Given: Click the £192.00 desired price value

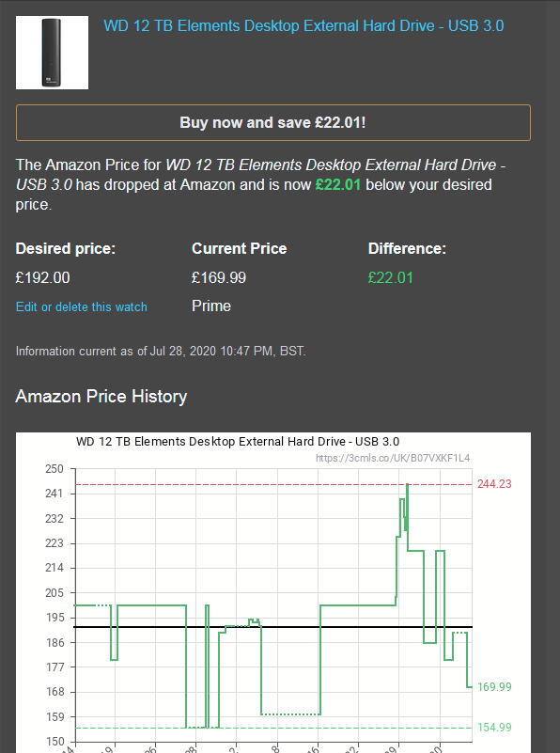Looking at the screenshot, I should pyautogui.click(x=42, y=277).
